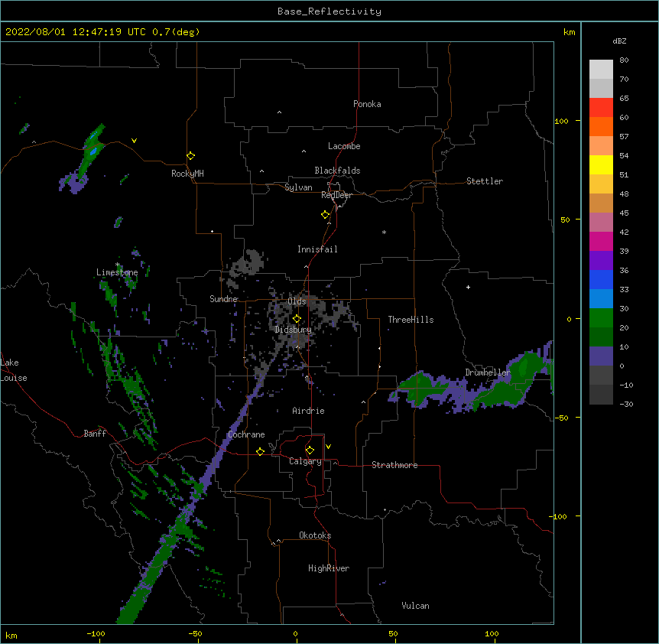Click the Stettler label
The width and height of the screenshot is (659, 644).
(485, 181)
